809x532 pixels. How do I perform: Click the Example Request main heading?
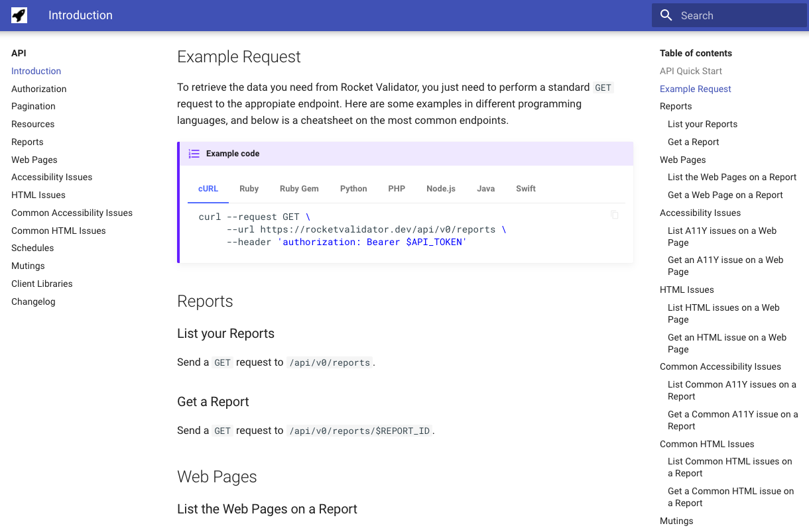(x=239, y=57)
